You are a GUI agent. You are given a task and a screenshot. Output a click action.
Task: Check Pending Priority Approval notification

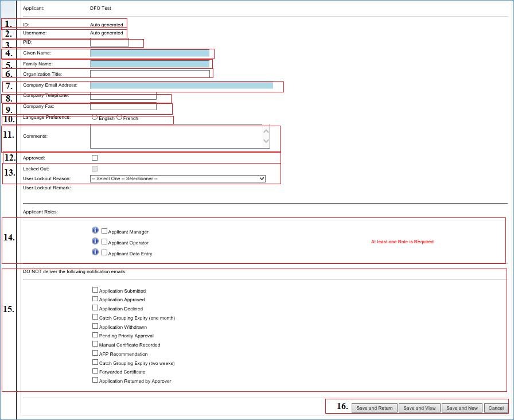click(95, 335)
